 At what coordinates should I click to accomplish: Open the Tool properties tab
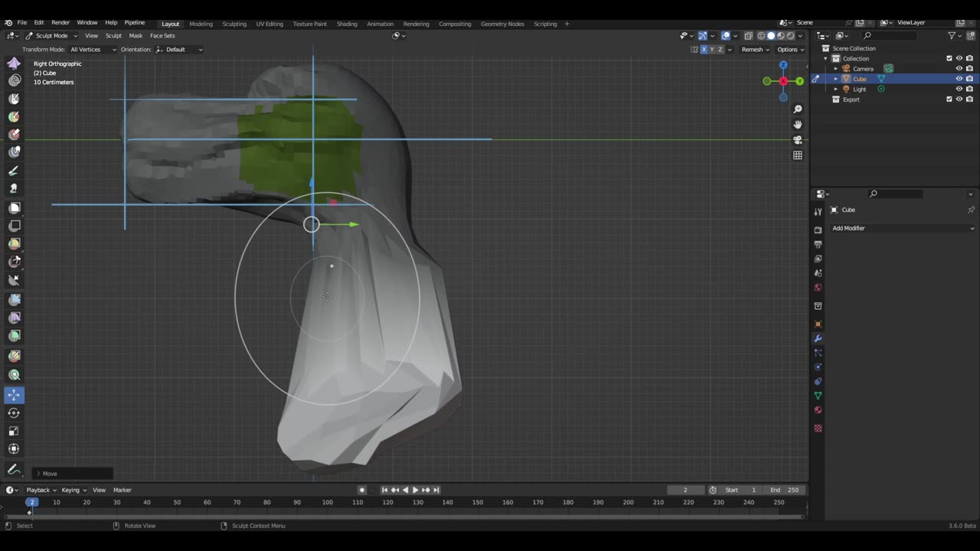(818, 212)
